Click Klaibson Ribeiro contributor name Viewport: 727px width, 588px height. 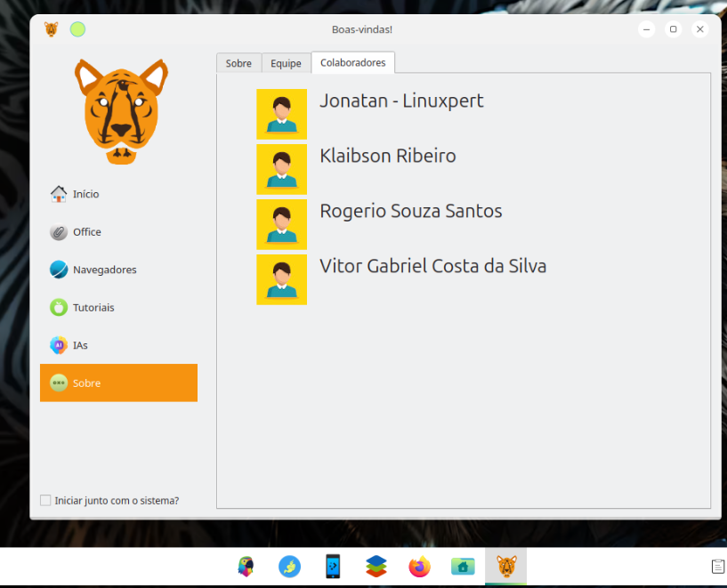(x=388, y=156)
